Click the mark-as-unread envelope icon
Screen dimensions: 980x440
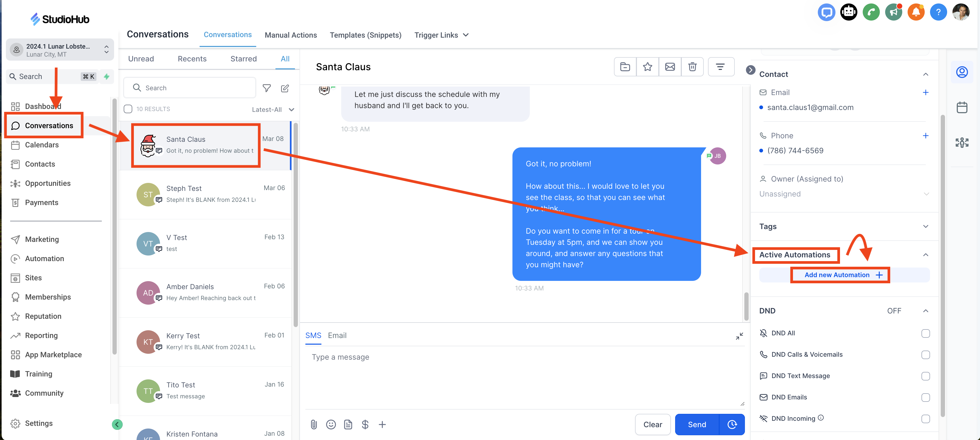pos(670,67)
